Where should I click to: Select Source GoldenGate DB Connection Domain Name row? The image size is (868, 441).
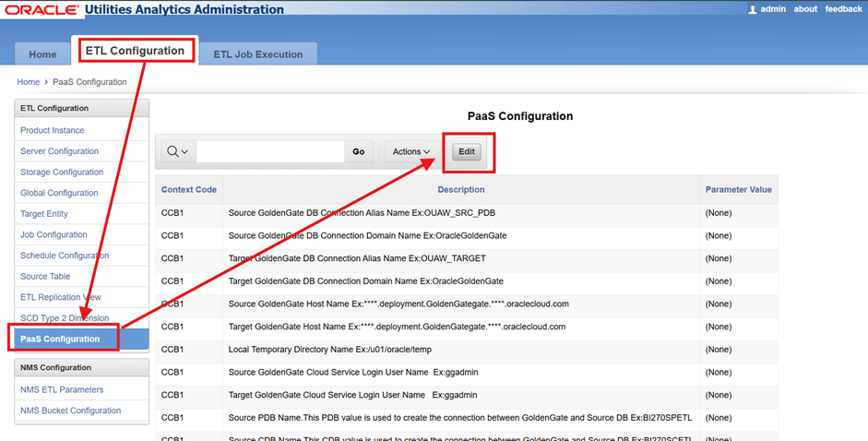click(x=466, y=236)
